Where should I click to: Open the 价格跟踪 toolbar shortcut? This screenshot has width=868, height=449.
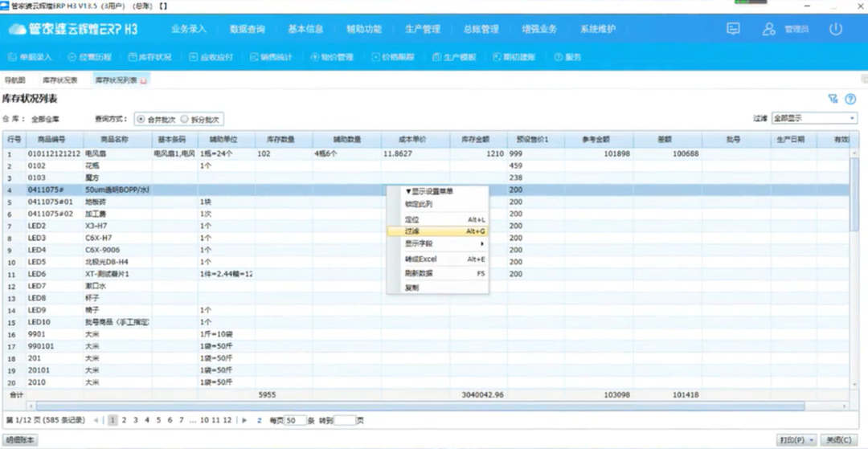(x=392, y=57)
